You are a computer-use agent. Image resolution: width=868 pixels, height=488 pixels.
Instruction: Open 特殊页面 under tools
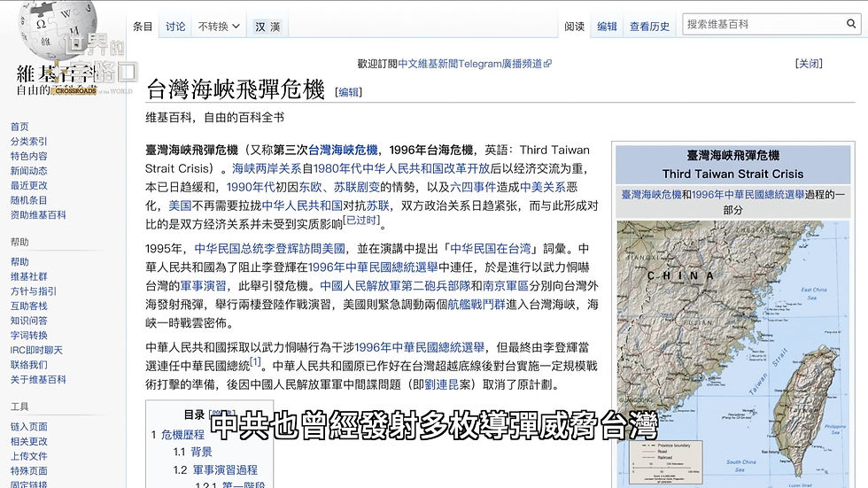[x=28, y=471]
